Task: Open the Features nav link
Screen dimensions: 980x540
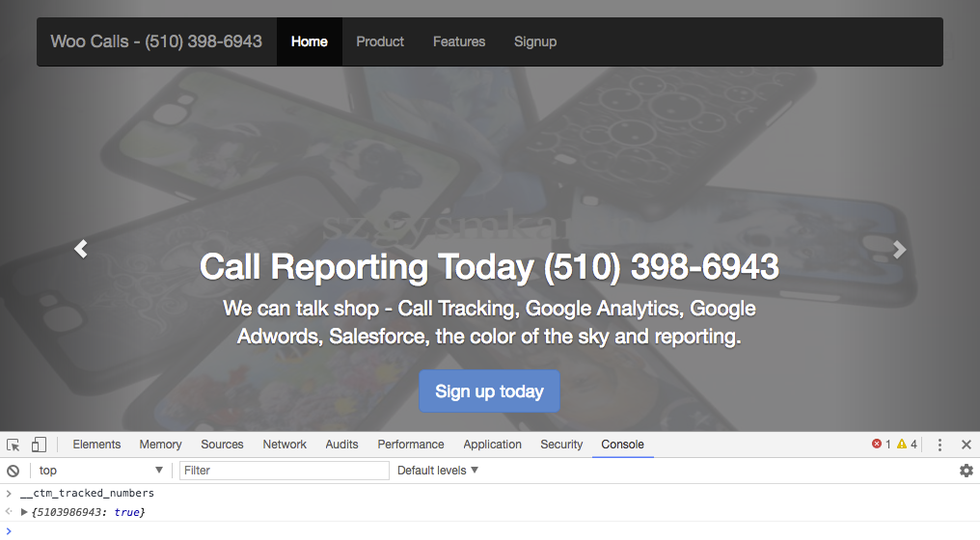Action: [x=459, y=41]
